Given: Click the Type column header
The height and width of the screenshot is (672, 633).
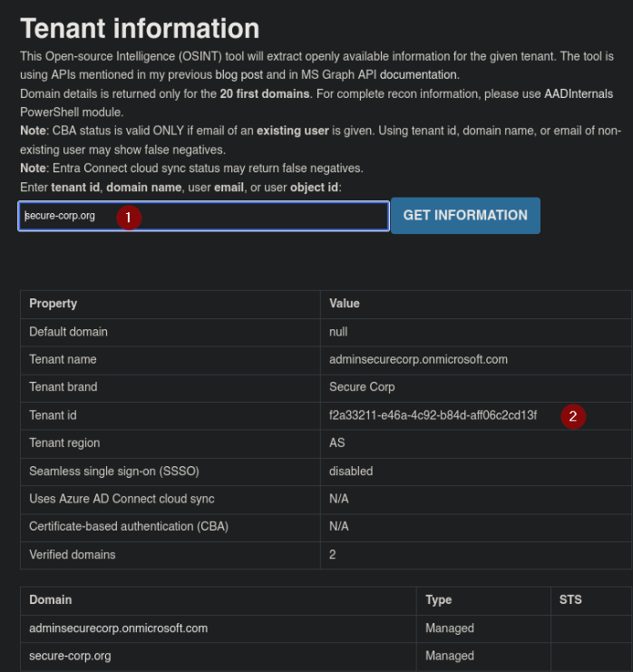Looking at the screenshot, I should (438, 599).
